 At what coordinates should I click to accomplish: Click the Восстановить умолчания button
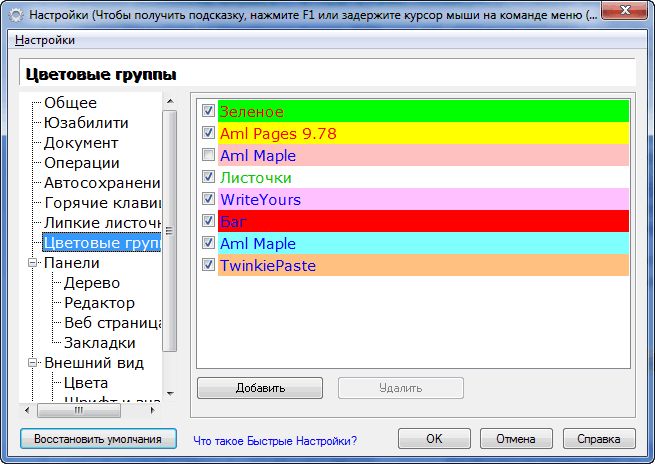98,439
